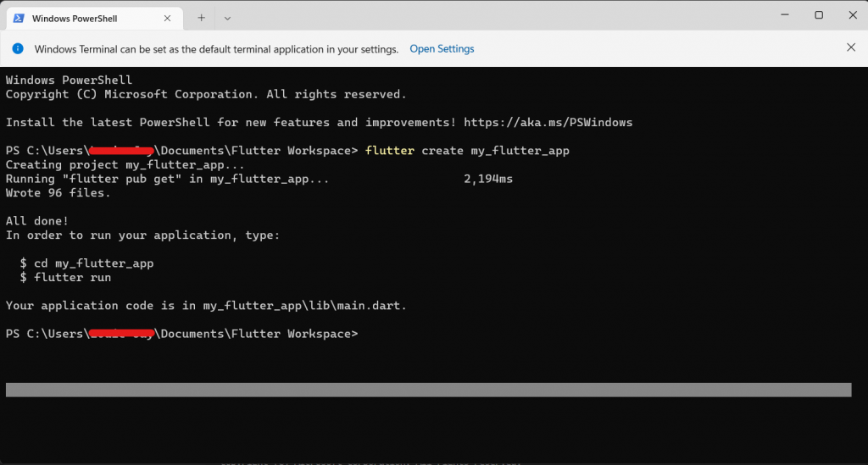Screen dimensions: 868x465
Task: Expand the new tab profile dropdown
Action: coord(227,19)
